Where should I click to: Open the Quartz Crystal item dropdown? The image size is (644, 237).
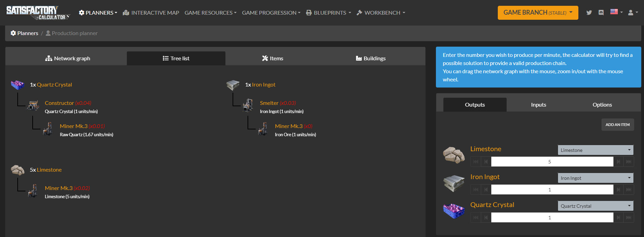point(595,206)
